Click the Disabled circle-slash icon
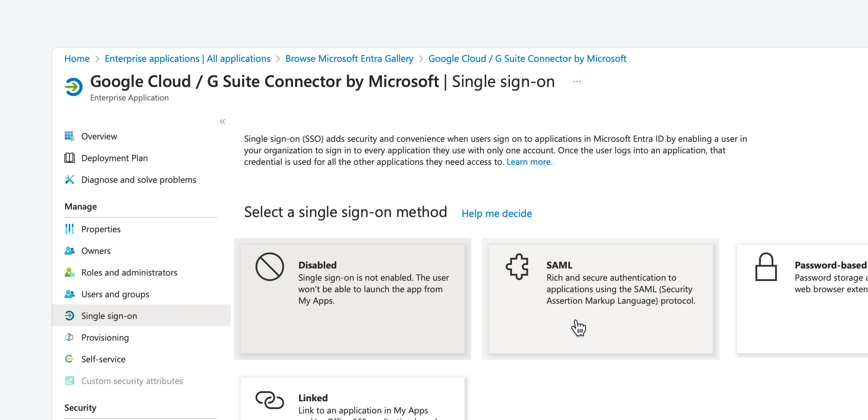This screenshot has width=868, height=420. pyautogui.click(x=270, y=266)
